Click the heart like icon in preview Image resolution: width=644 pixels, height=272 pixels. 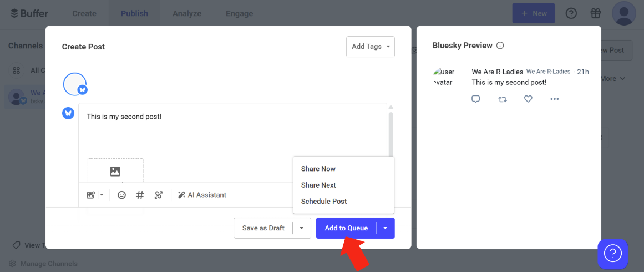click(x=528, y=99)
